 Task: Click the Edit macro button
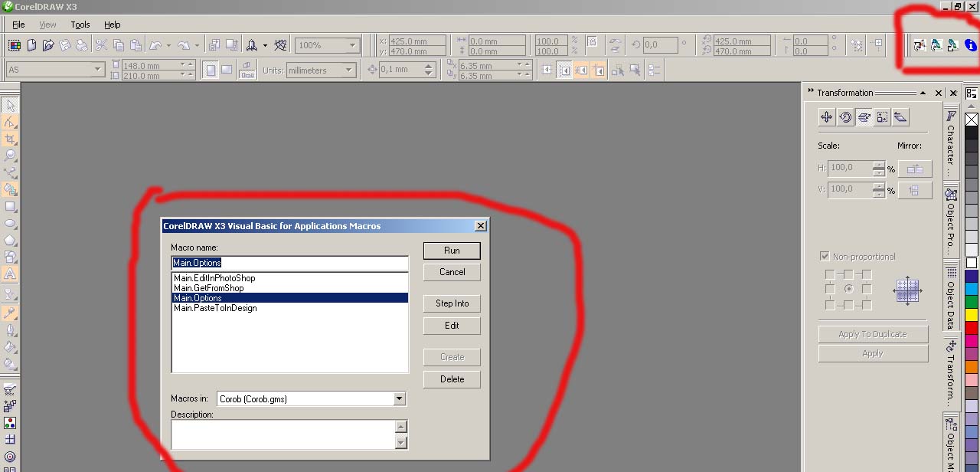click(x=452, y=326)
